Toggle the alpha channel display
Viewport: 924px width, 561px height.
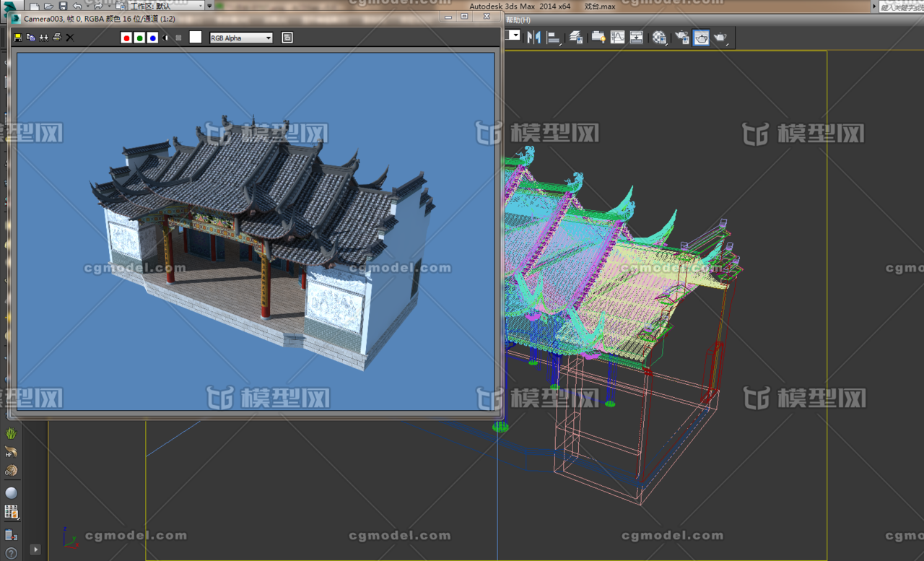(x=165, y=38)
